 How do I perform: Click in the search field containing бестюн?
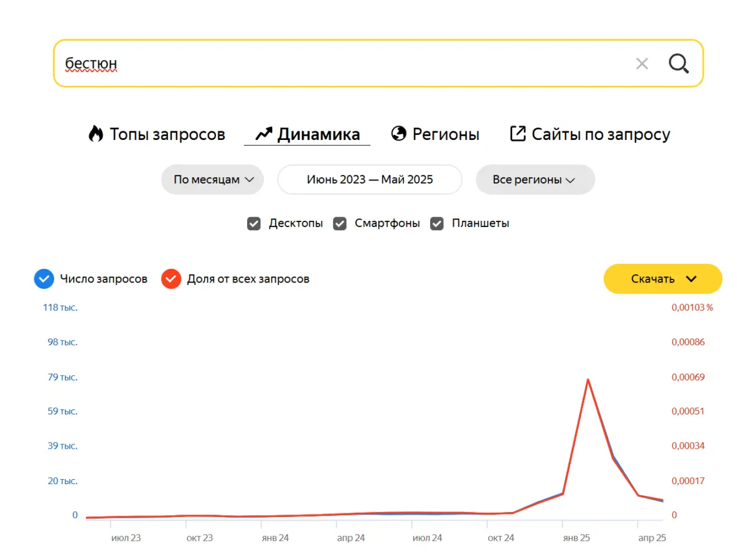tap(342, 63)
